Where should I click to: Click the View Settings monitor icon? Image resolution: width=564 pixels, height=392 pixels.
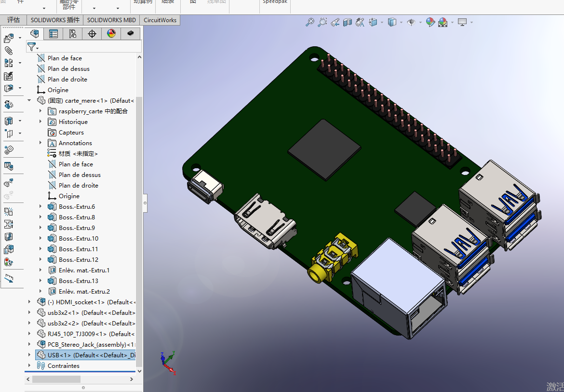(462, 22)
